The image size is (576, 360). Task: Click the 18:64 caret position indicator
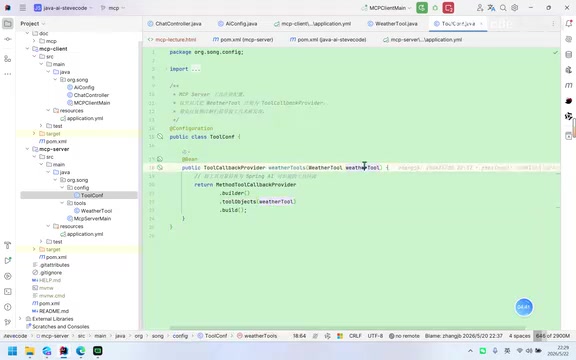click(299, 336)
